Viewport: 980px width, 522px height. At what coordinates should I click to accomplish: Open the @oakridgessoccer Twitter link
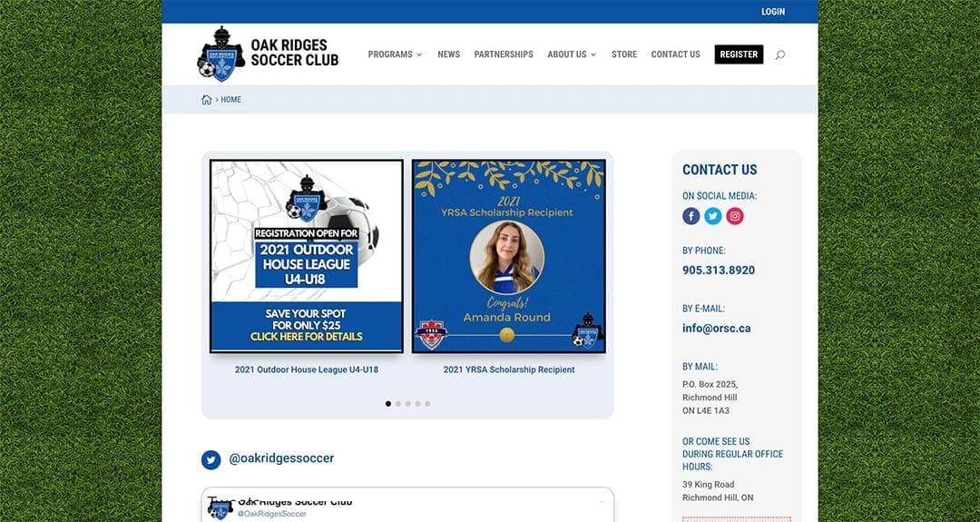click(281, 458)
